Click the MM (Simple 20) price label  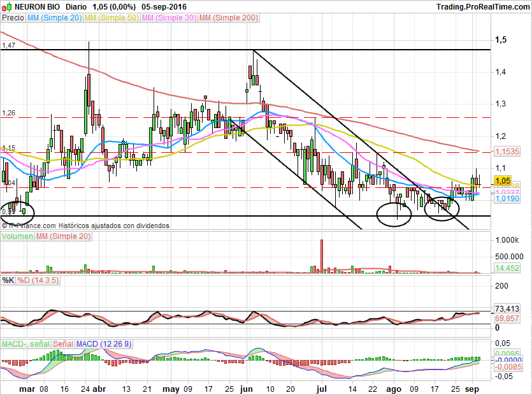pyautogui.click(x=54, y=18)
